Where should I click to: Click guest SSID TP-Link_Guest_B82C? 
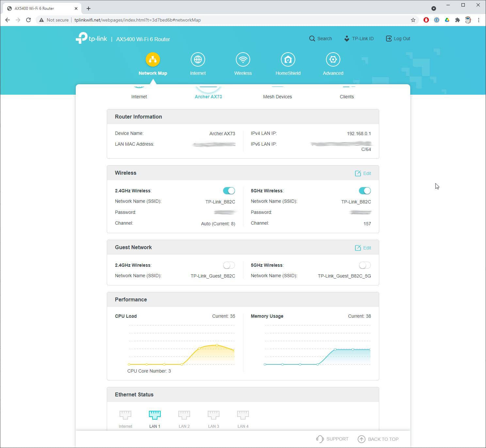(213, 276)
